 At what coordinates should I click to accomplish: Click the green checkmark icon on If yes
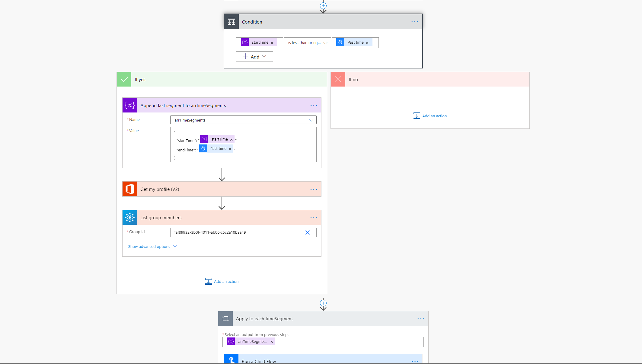click(124, 79)
